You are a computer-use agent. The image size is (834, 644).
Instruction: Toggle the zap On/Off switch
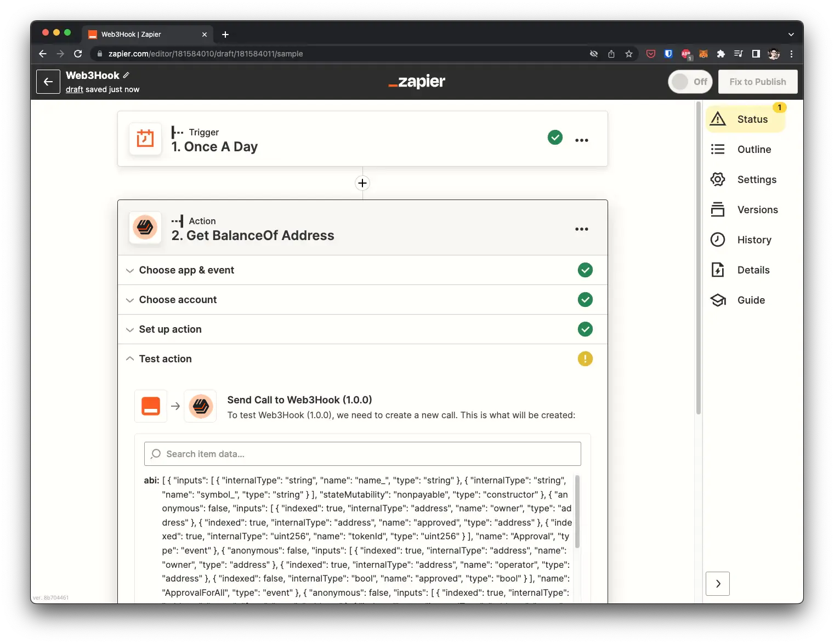point(690,82)
